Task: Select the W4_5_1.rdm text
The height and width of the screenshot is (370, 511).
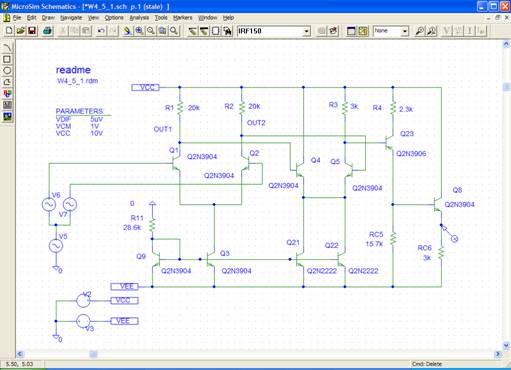Action: click(x=77, y=81)
